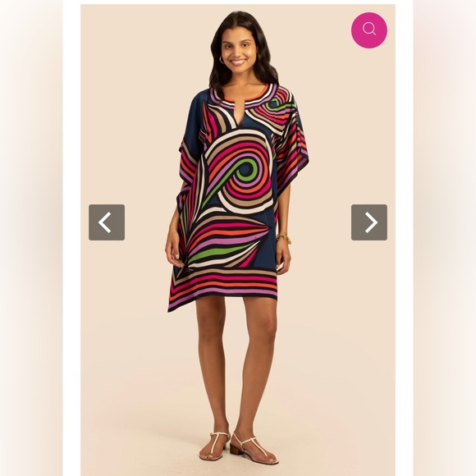
Task: Select the gray right arrow box
Action: [369, 222]
